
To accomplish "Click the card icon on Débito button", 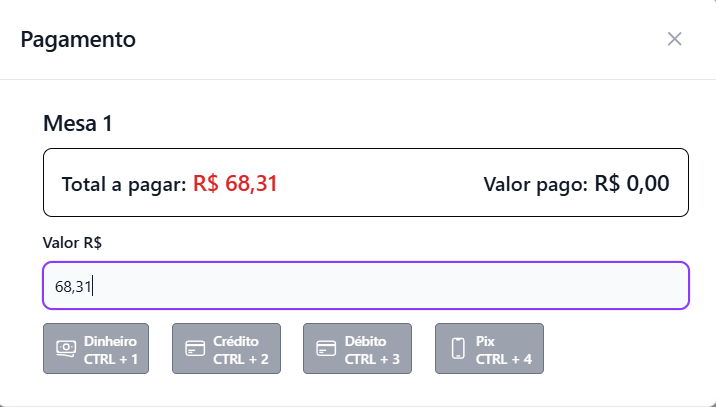I will click(x=326, y=349).
